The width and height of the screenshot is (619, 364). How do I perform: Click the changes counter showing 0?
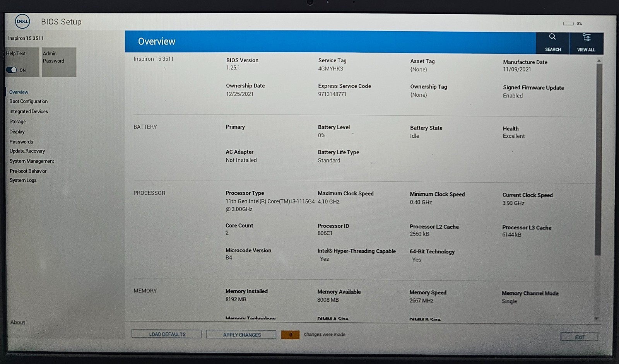pos(290,335)
